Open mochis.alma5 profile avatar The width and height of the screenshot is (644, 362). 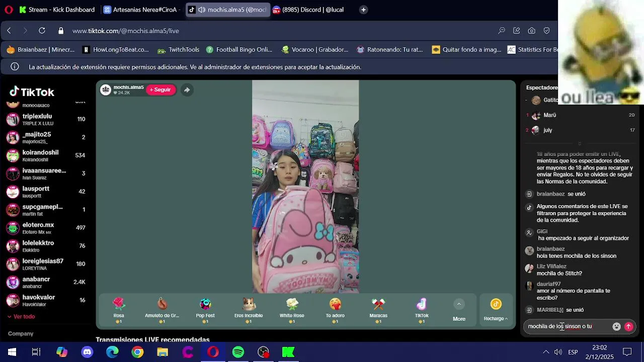[106, 89]
